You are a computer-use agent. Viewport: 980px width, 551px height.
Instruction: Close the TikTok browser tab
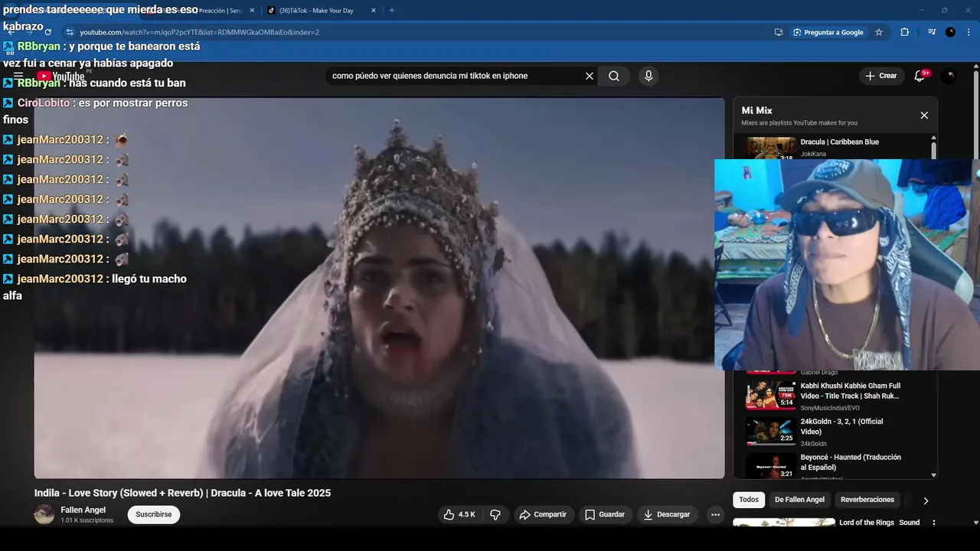pos(374,11)
